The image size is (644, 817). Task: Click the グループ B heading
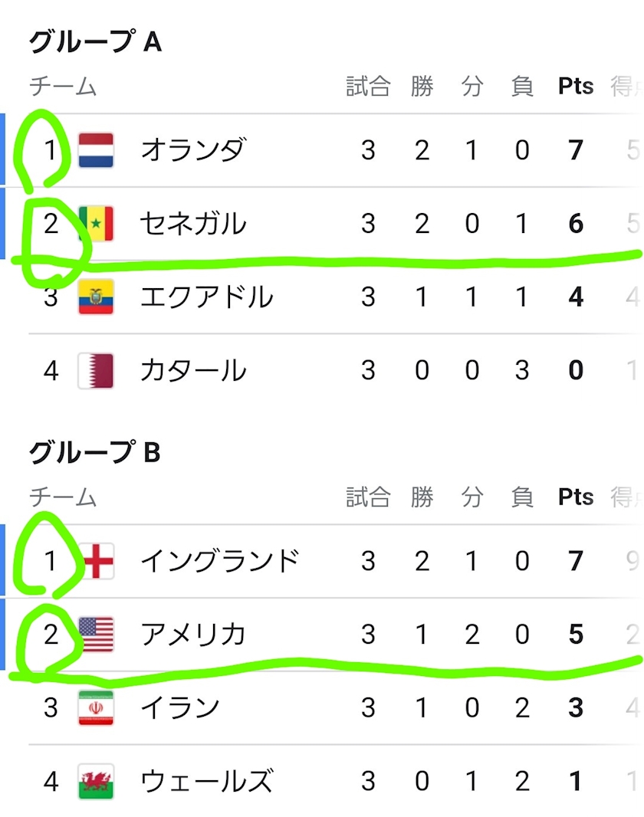click(x=95, y=453)
